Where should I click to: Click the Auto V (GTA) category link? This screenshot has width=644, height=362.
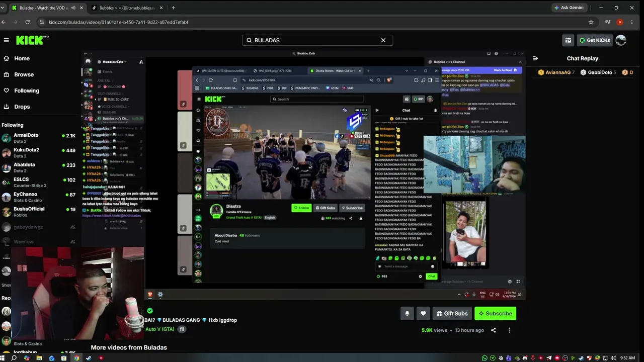[159, 329]
